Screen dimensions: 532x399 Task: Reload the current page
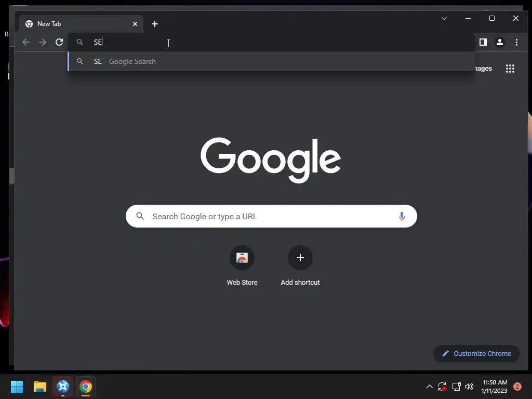pyautogui.click(x=59, y=42)
